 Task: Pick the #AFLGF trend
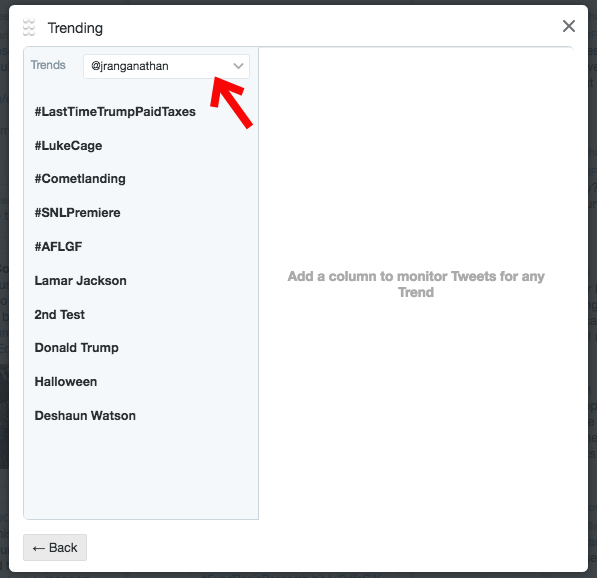[58, 247]
